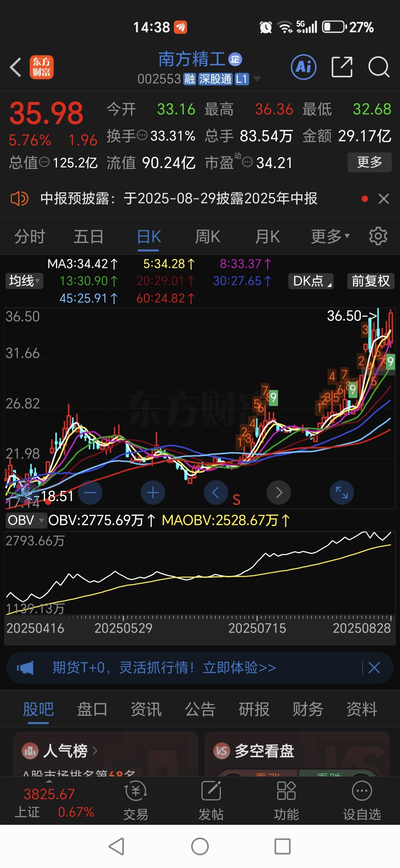Zoom in chart with plus button
This screenshot has width=400, height=868.
click(x=153, y=492)
